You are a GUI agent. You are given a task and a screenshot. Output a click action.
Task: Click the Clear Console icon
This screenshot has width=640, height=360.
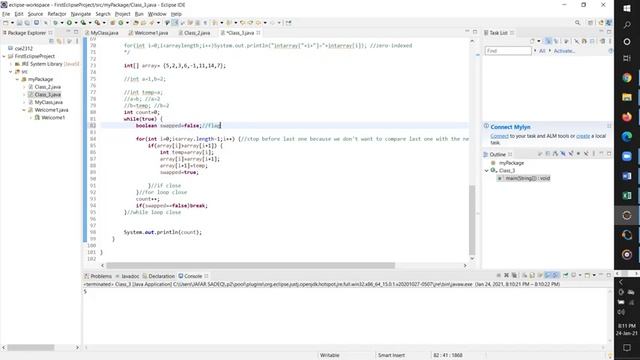[x=524, y=276]
